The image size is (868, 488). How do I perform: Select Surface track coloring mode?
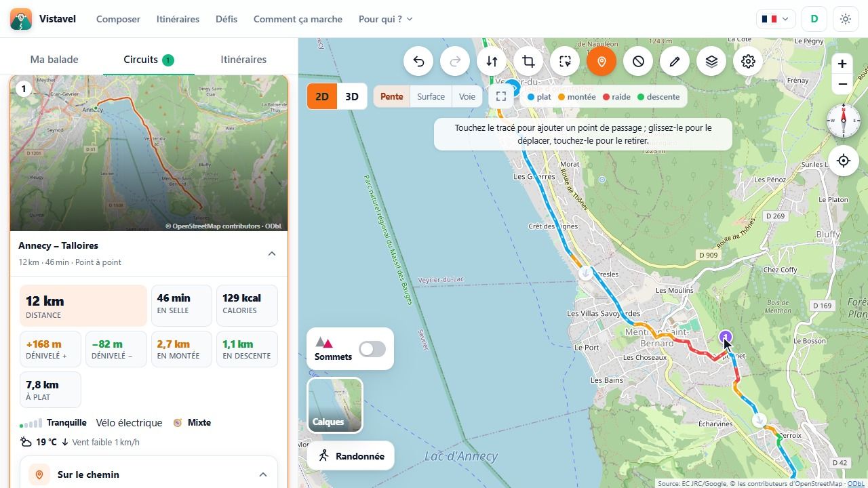(431, 96)
